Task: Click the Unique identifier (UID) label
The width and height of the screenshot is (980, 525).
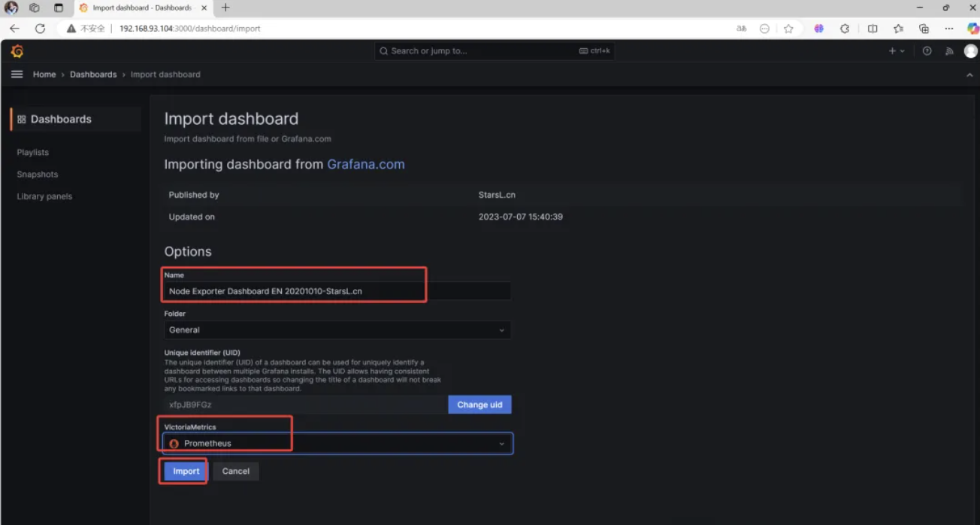Action: [x=202, y=352]
